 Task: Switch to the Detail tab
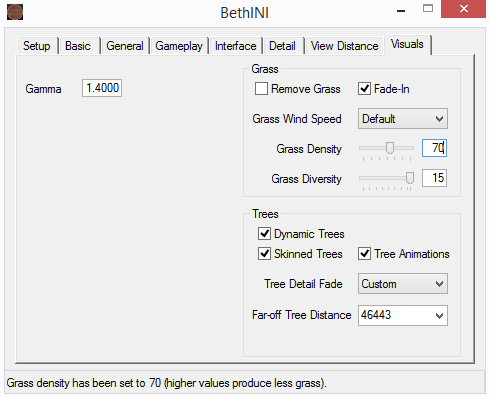pyautogui.click(x=282, y=46)
